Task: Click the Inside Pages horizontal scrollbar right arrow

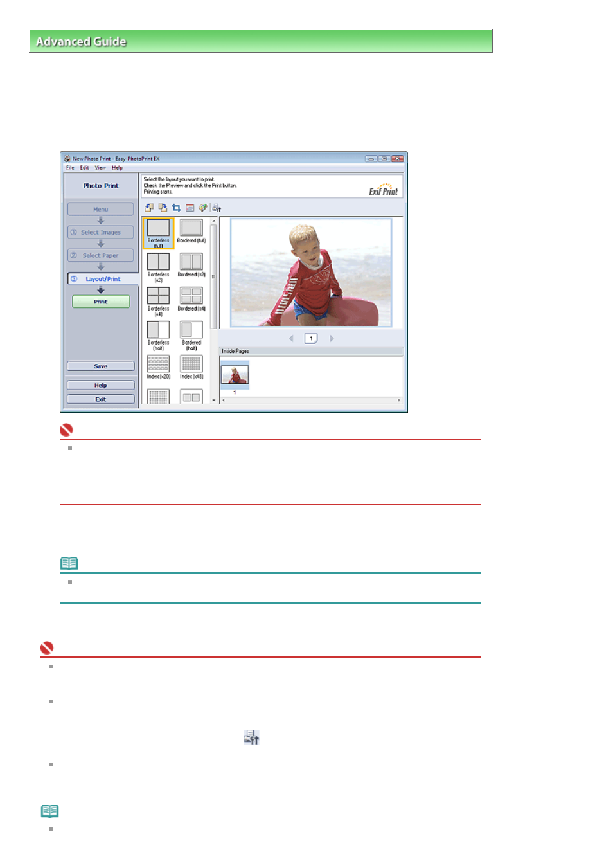Action: 399,400
